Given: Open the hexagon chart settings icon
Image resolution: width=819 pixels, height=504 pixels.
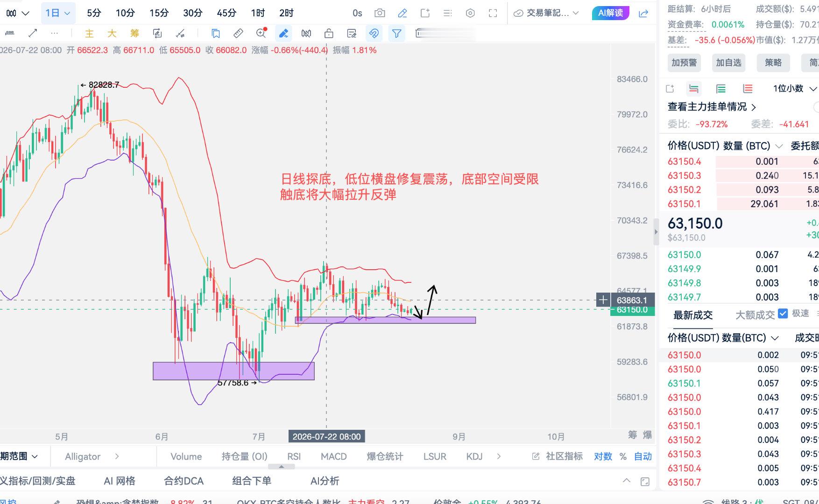Looking at the screenshot, I should [470, 13].
